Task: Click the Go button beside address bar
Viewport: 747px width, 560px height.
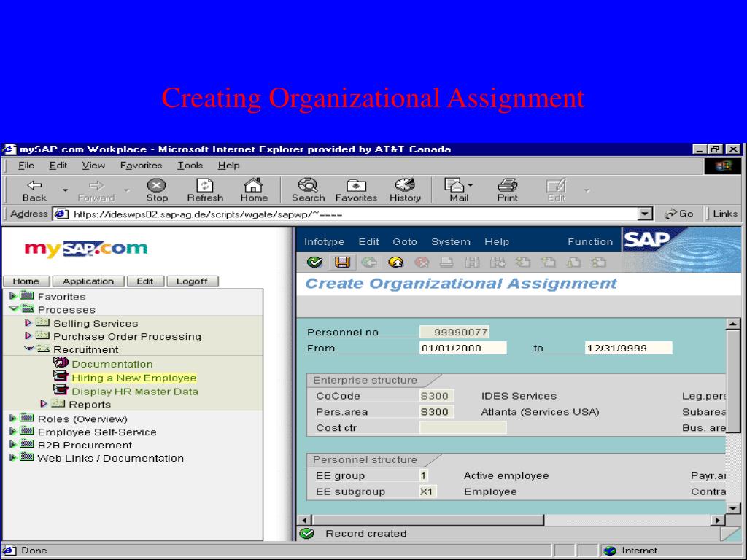Action: pyautogui.click(x=679, y=214)
